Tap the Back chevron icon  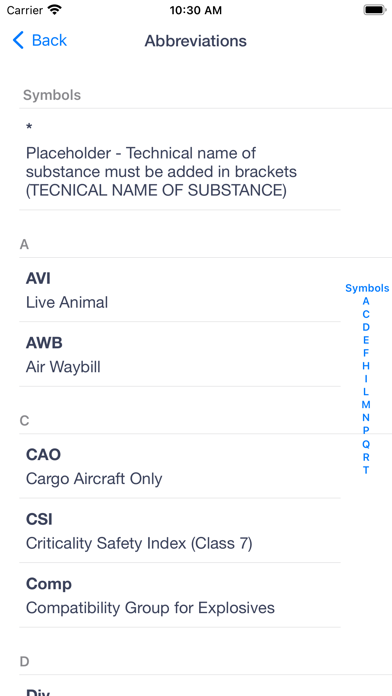coord(18,40)
